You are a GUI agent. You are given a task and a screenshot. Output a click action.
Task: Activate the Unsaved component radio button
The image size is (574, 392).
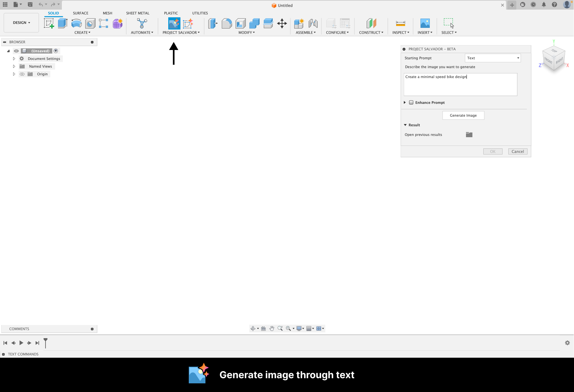(56, 51)
